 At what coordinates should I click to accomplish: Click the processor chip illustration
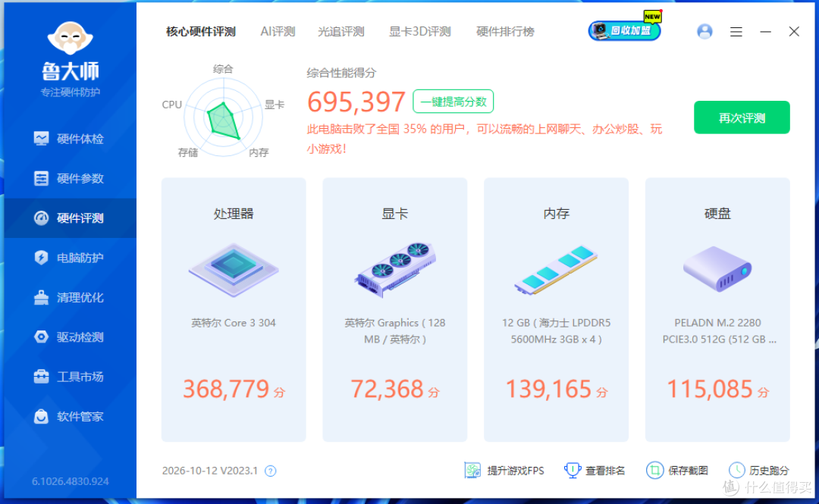coord(234,270)
